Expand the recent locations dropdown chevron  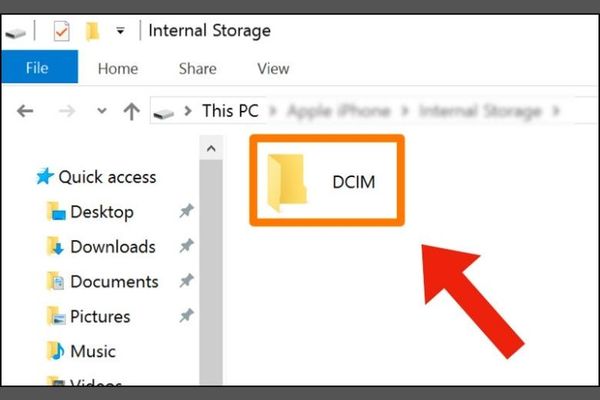[102, 111]
